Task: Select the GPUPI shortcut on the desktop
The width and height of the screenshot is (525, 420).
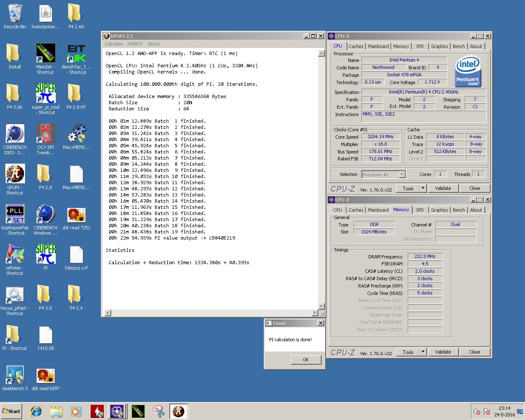Action: click(15, 180)
